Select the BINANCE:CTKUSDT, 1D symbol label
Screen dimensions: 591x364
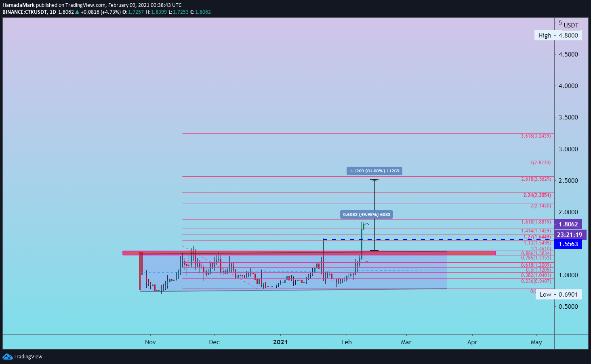29,12
